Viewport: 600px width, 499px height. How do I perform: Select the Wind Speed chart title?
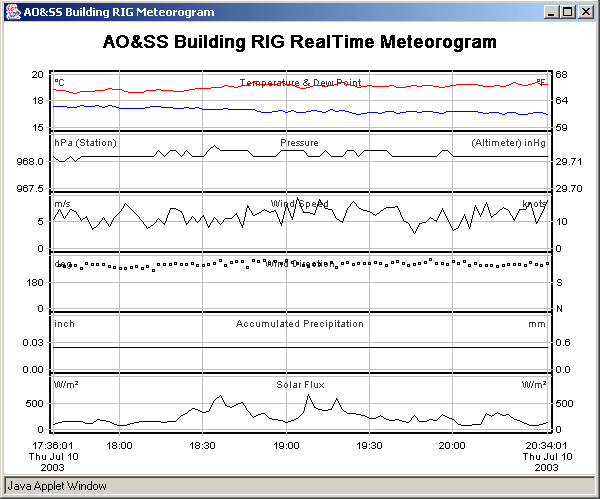click(299, 204)
